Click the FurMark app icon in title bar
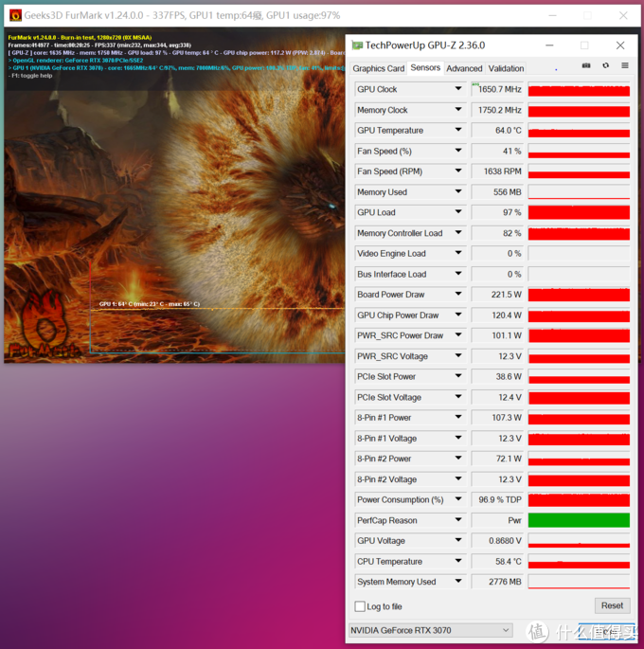 tap(15, 16)
